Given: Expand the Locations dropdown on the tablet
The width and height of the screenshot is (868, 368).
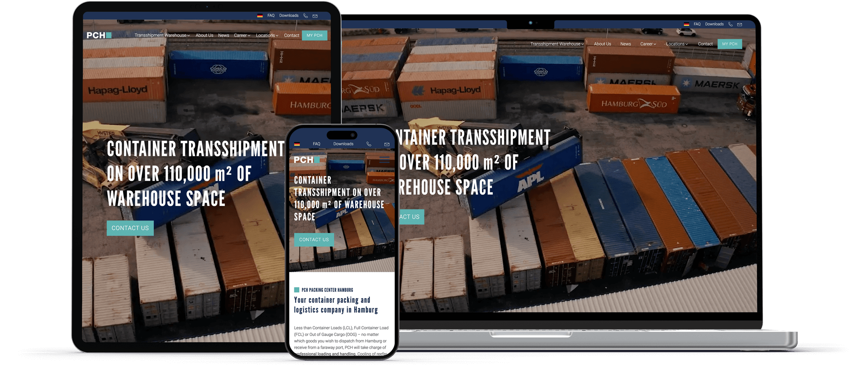Looking at the screenshot, I should pos(267,35).
